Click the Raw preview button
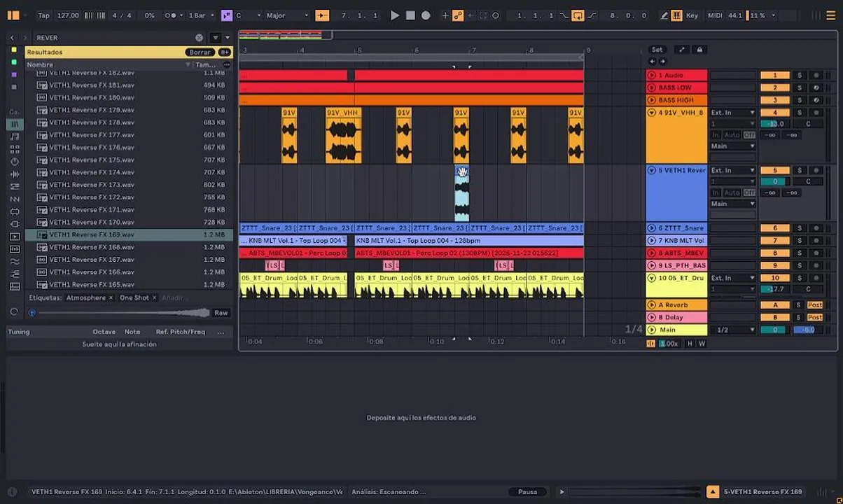Viewport: 843px width, 504px height. click(x=221, y=313)
